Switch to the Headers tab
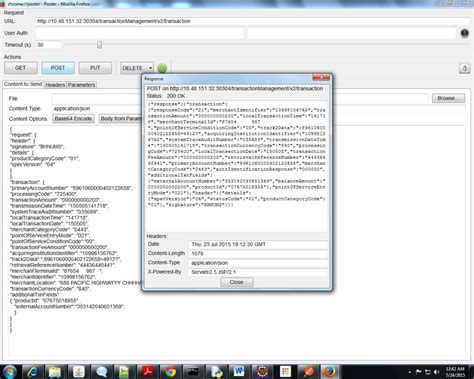The width and height of the screenshot is (474, 379). (55, 85)
